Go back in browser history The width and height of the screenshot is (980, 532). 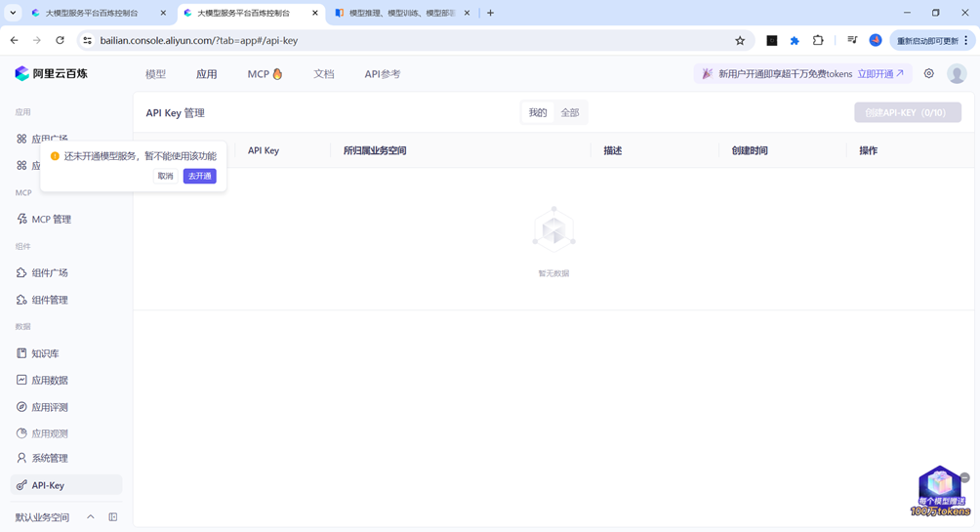15,40
